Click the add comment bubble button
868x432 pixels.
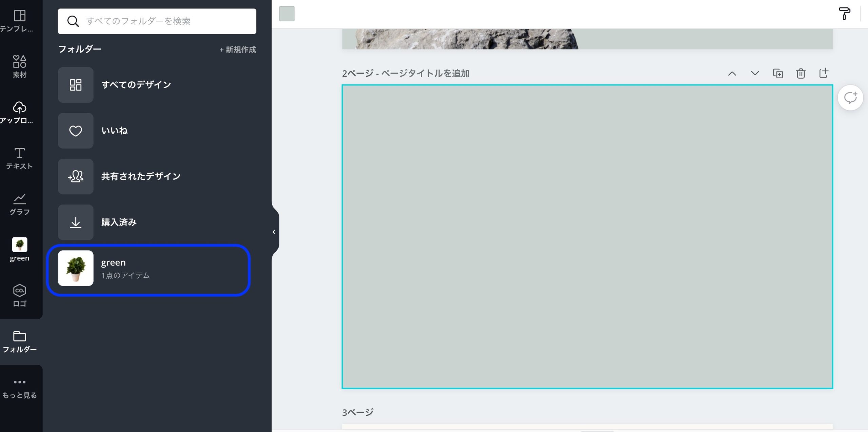(x=850, y=98)
